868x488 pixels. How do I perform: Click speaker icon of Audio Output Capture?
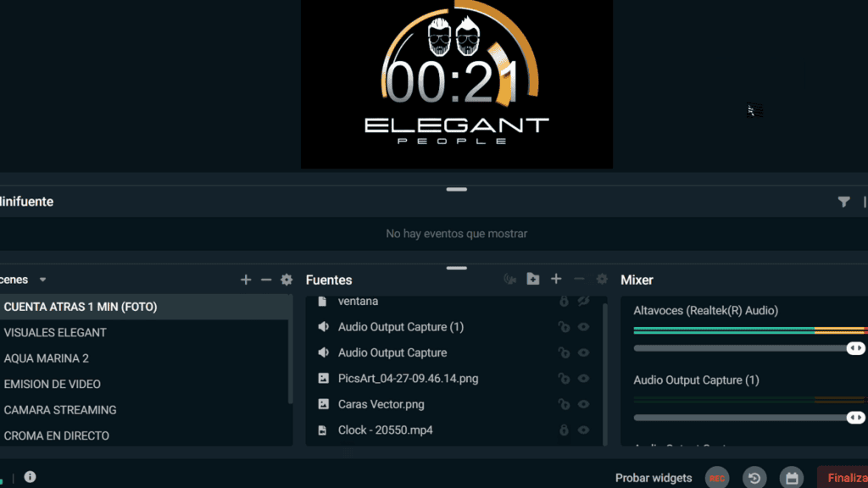pyautogui.click(x=323, y=352)
